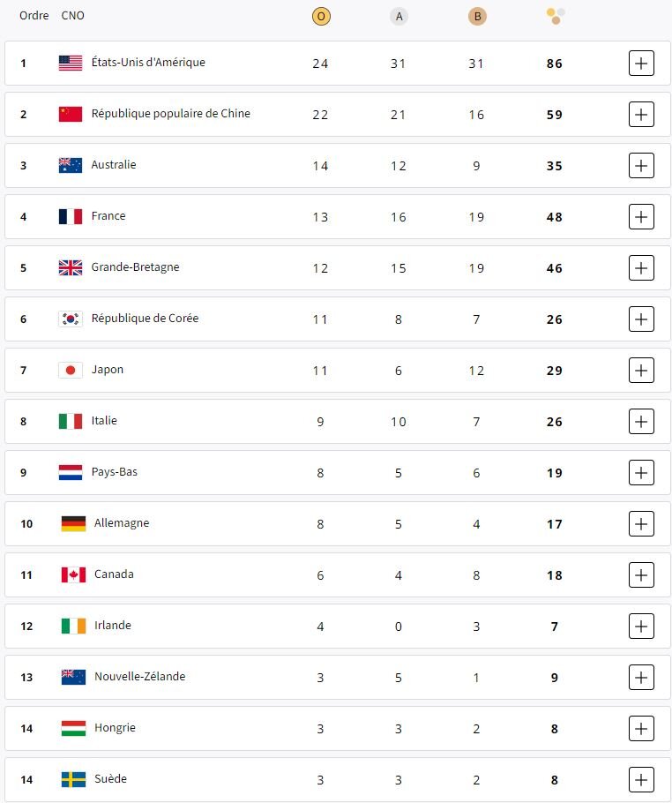Expand the Nouvelle-Zélande row details

tap(641, 678)
